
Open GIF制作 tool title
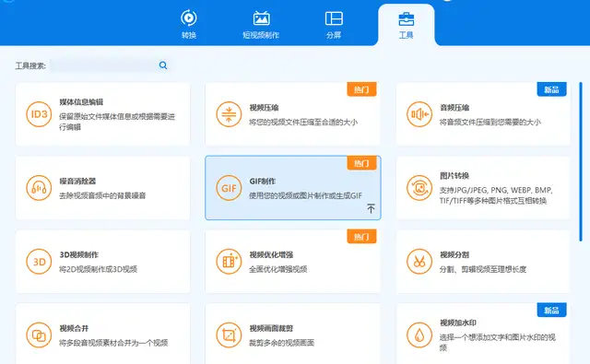click(262, 182)
